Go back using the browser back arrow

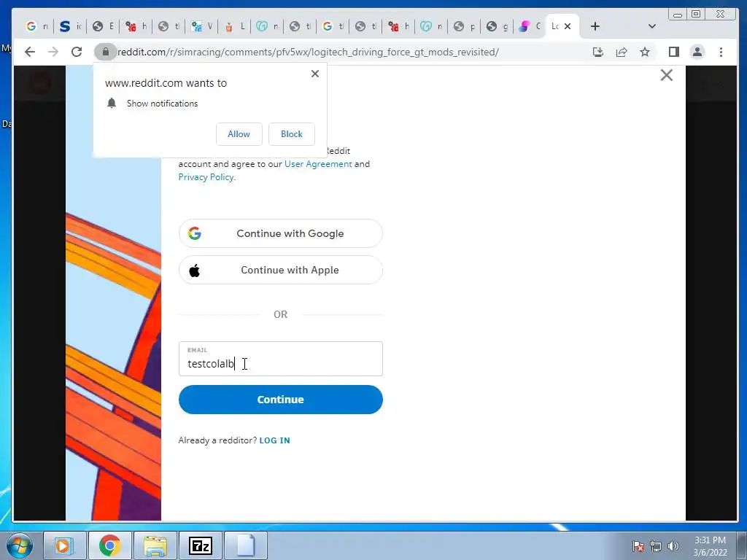(x=29, y=52)
